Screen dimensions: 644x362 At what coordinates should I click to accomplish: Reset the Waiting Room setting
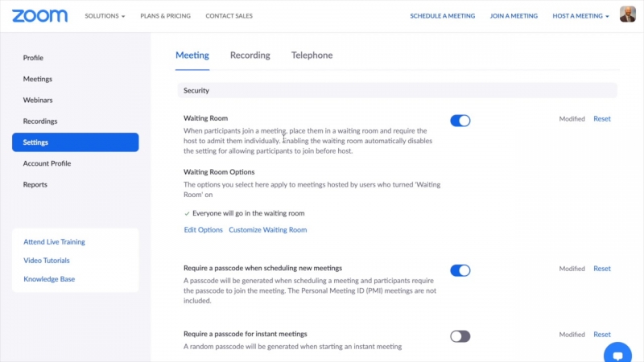pyautogui.click(x=601, y=119)
